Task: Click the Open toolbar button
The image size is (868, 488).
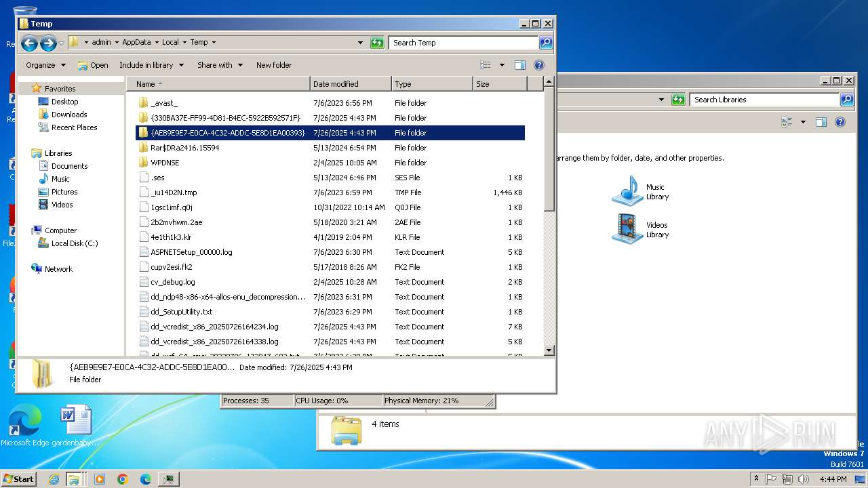Action: [x=93, y=65]
